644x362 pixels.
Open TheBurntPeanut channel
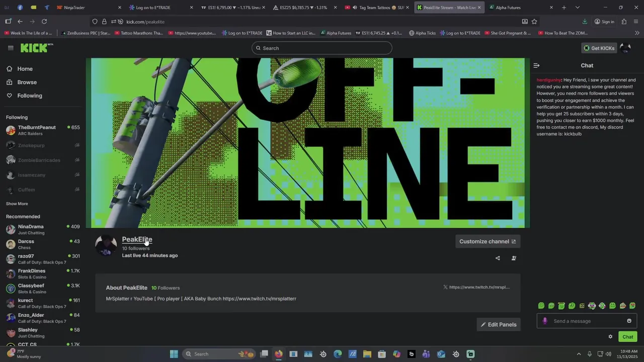pyautogui.click(x=43, y=130)
